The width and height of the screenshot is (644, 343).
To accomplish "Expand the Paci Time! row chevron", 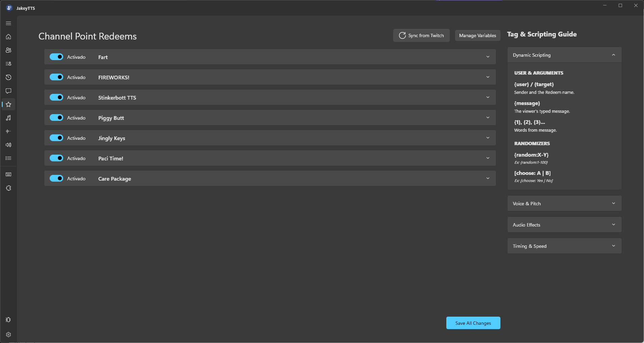I will pos(488,158).
